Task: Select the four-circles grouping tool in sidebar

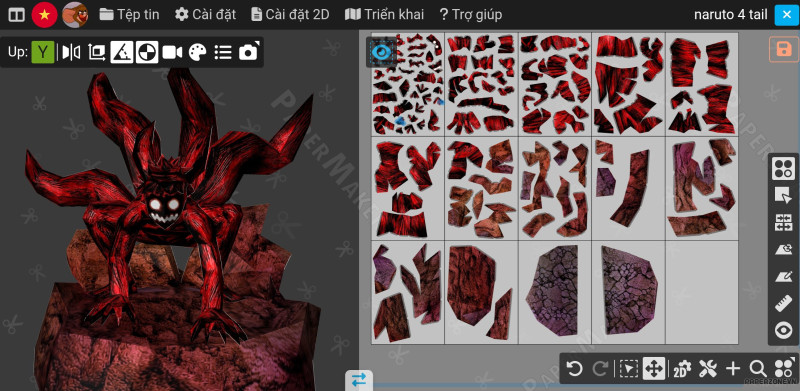Action: [783, 169]
